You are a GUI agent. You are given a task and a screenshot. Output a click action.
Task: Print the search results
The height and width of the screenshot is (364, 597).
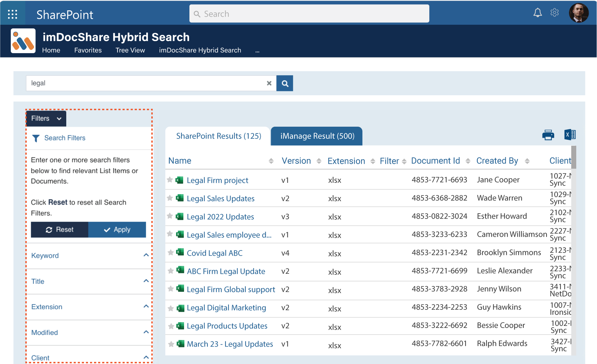[x=548, y=135]
